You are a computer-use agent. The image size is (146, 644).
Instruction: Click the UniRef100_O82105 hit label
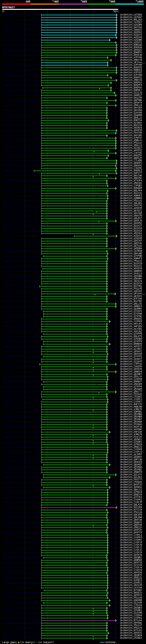(x=131, y=585)
